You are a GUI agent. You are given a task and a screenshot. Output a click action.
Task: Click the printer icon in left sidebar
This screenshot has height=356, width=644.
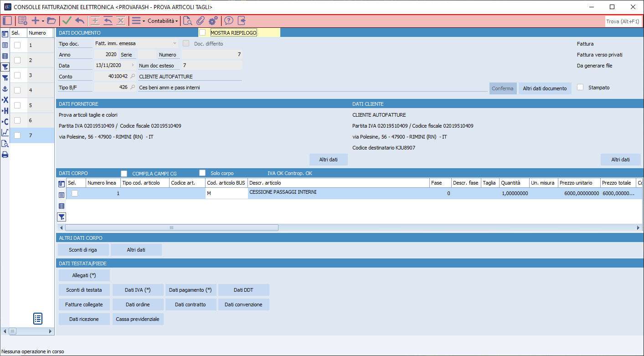click(x=5, y=155)
